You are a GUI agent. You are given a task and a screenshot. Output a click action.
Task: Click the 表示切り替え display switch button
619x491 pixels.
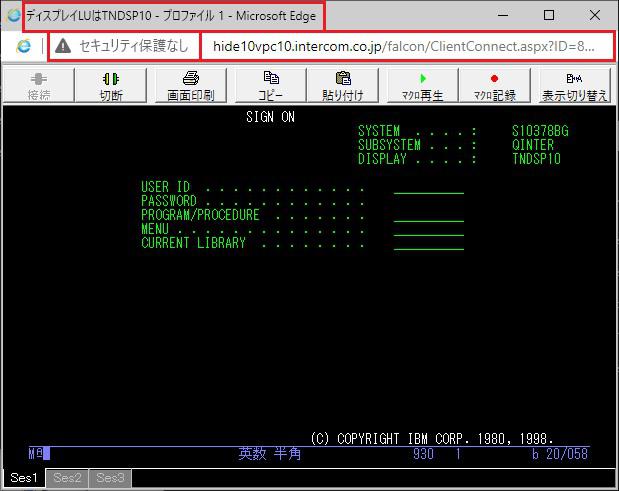click(574, 86)
